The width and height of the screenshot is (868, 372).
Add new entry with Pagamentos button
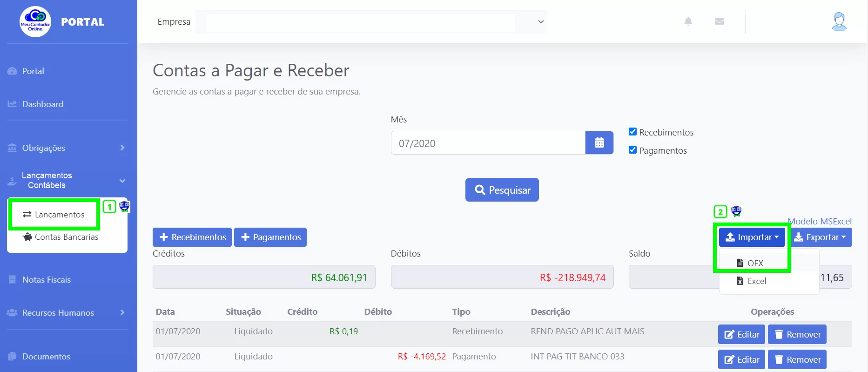coord(270,237)
